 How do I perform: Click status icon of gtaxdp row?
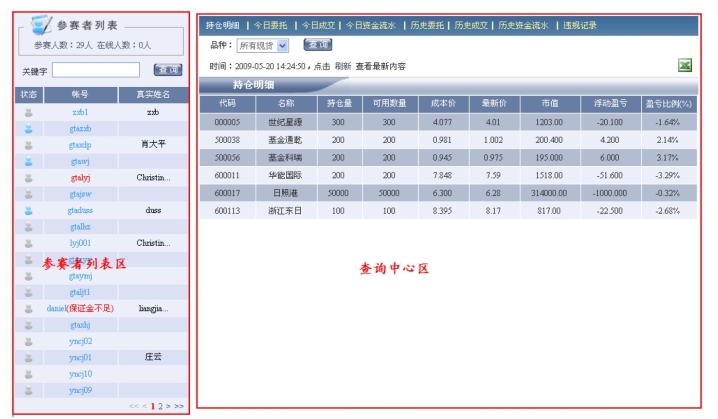(x=28, y=145)
